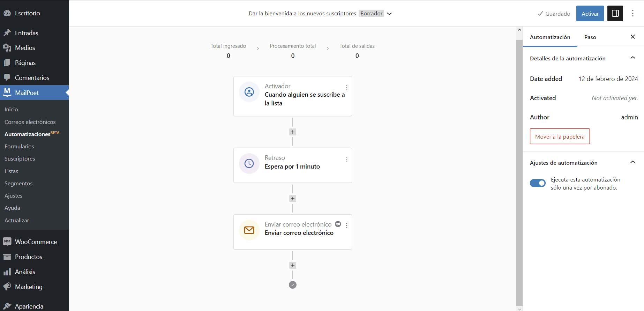Click Mover a la papelera button
The image size is (644, 311).
(x=560, y=136)
